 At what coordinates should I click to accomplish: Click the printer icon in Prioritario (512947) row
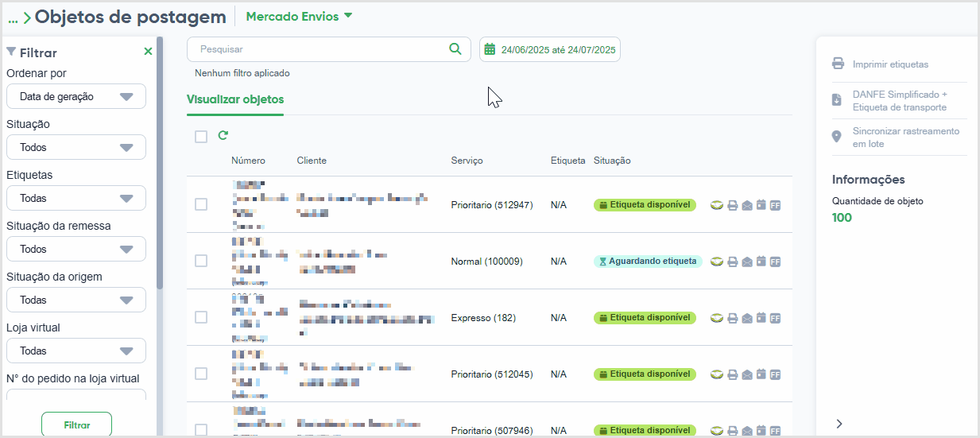(x=733, y=205)
